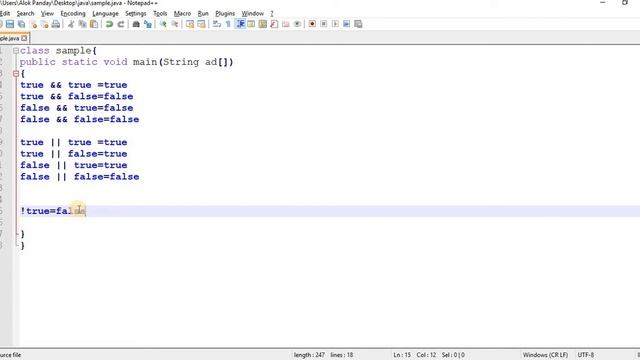
Task: Click 'Windows (CR LF)' line ending status
Action: coord(545,355)
